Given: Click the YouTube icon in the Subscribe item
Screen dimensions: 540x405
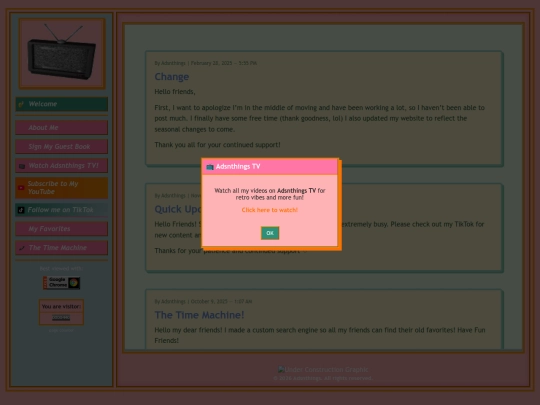Looking at the screenshot, I should coord(21,188).
